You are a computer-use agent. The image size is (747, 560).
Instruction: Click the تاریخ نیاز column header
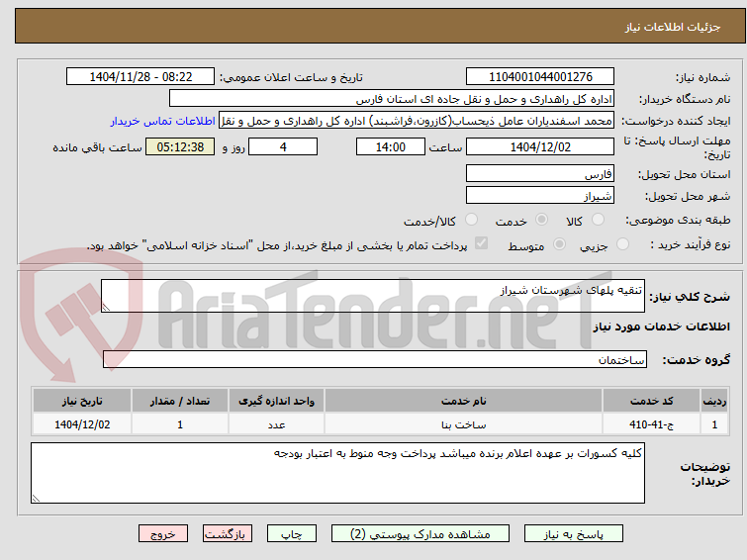tap(82, 401)
